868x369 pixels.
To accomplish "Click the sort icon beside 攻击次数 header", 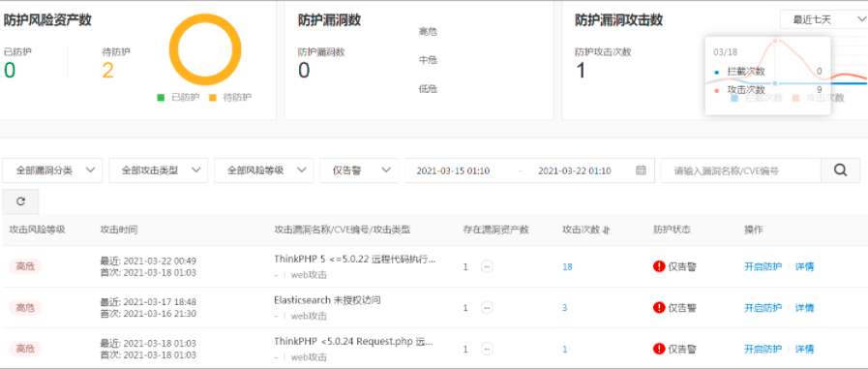I will [606, 230].
